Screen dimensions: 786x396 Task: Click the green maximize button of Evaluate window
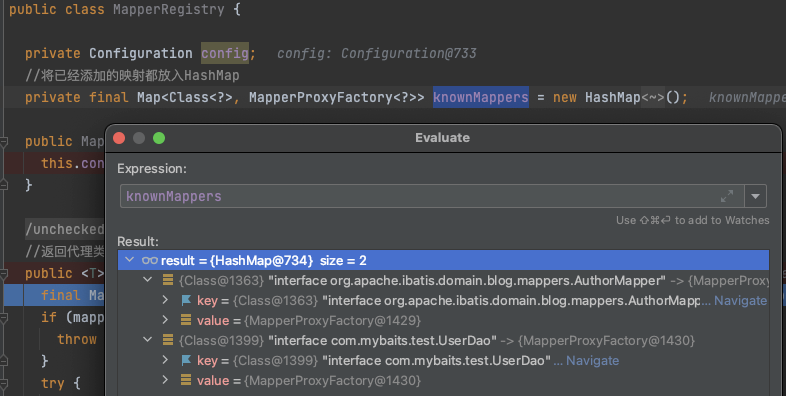coord(159,138)
